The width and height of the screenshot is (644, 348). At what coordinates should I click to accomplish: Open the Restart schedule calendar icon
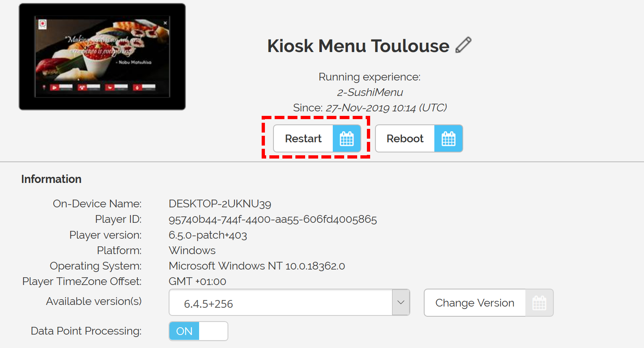(x=347, y=139)
